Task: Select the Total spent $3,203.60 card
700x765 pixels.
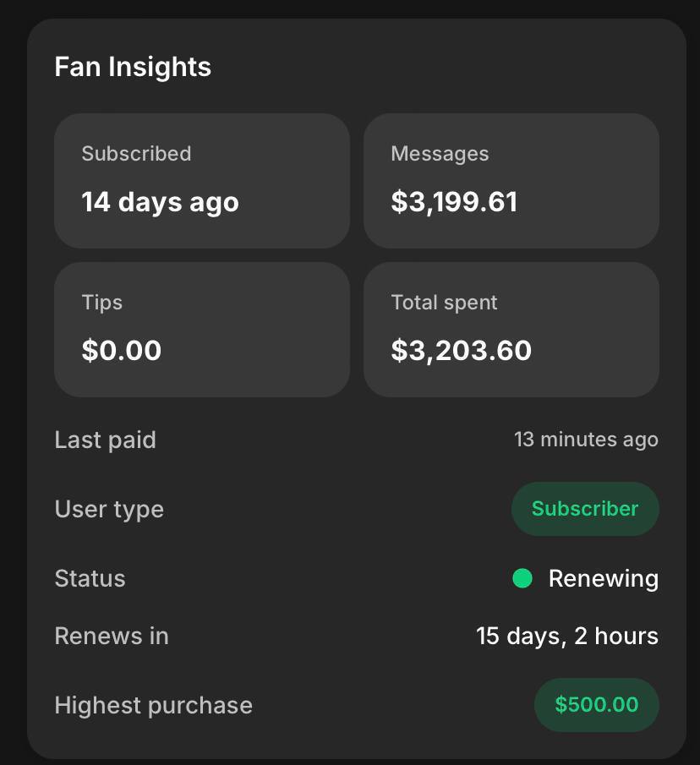Action: click(511, 330)
